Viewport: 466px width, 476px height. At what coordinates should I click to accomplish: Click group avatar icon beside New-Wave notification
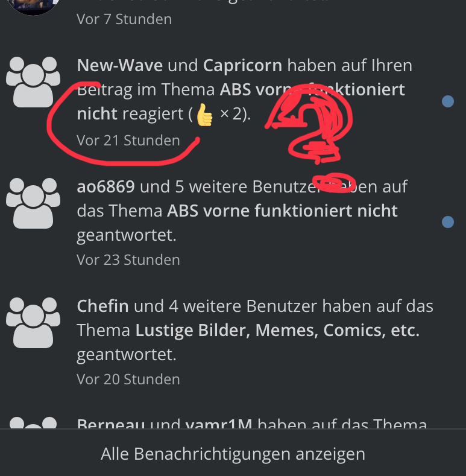pos(33,82)
